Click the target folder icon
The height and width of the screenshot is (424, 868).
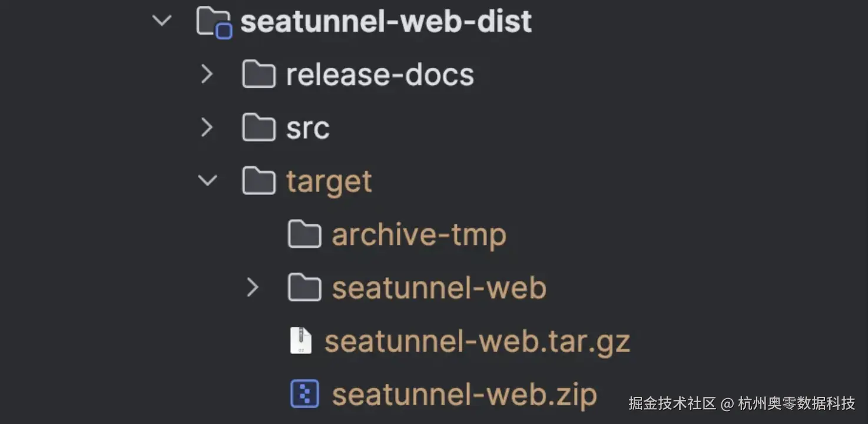(259, 181)
